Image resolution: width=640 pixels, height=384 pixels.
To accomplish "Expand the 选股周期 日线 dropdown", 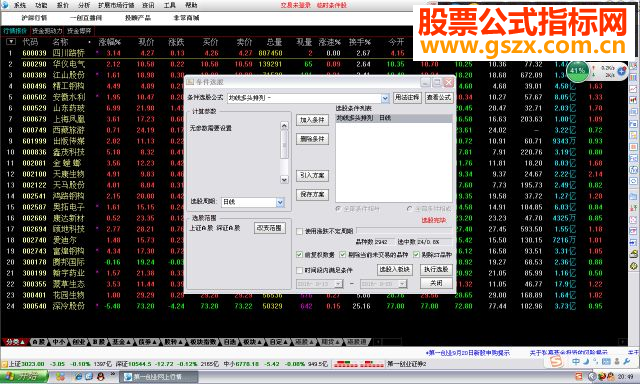I will pos(280,202).
